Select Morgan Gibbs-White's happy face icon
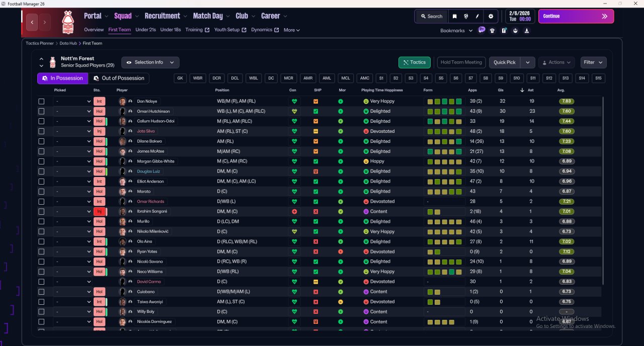The height and width of the screenshot is (346, 644). [x=366, y=161]
